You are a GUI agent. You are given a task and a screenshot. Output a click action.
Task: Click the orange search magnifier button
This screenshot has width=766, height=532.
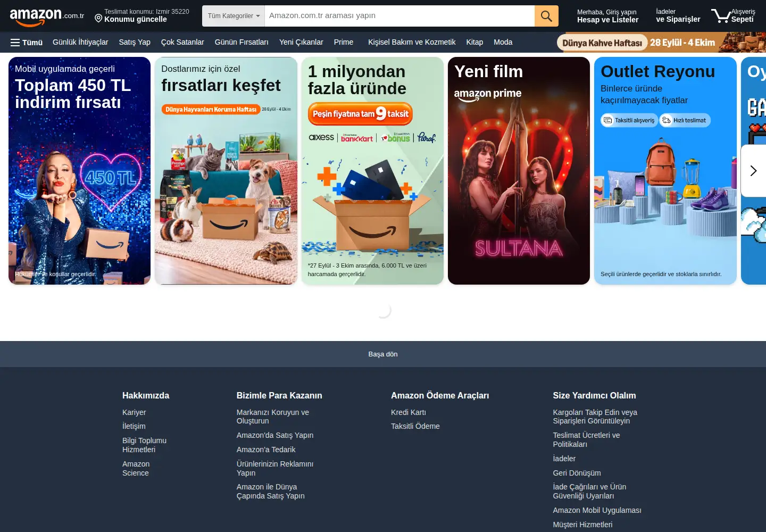click(546, 16)
